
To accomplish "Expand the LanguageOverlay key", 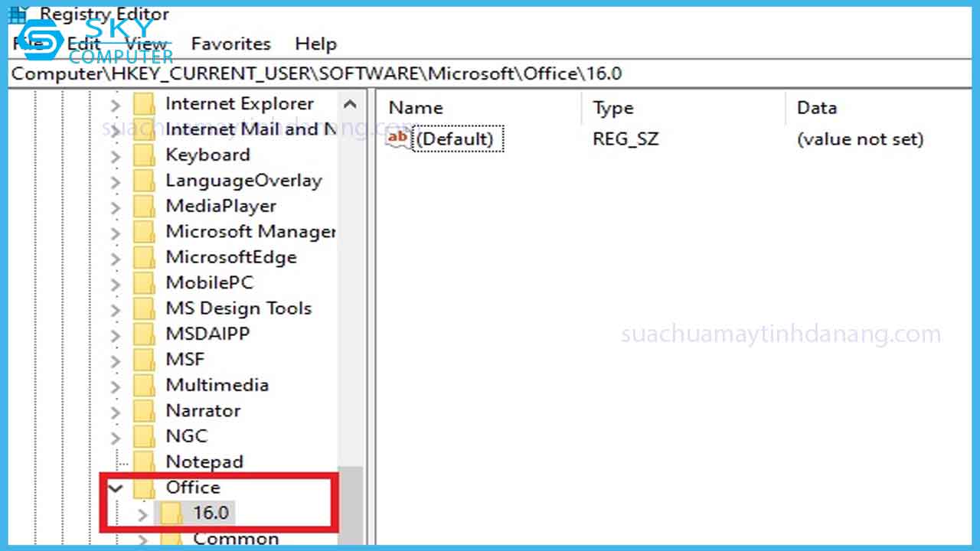I will coord(116,181).
